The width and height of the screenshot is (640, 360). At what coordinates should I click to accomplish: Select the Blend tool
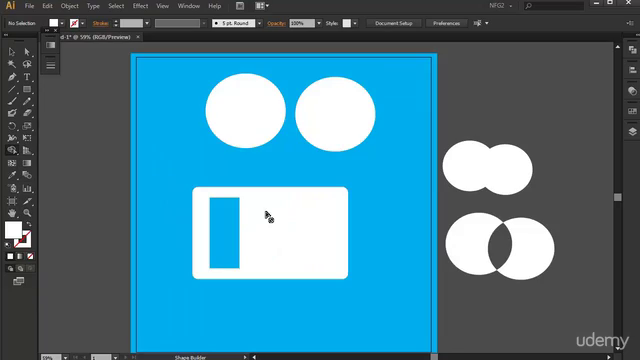click(x=27, y=176)
